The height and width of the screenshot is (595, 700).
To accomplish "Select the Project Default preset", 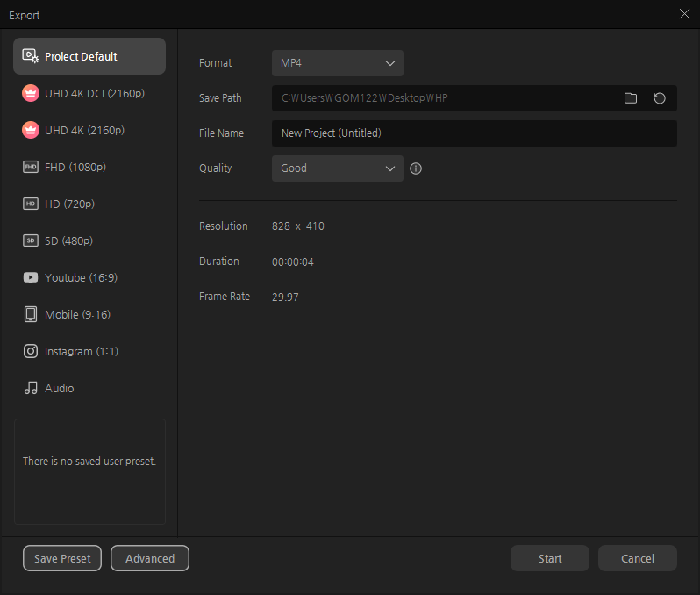I will tap(89, 56).
